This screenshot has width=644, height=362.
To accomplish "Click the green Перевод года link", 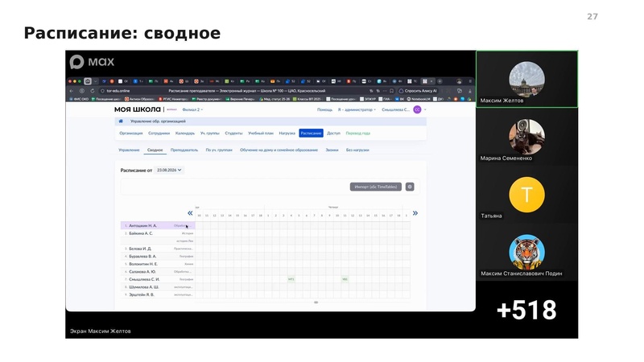I will coord(357,133).
